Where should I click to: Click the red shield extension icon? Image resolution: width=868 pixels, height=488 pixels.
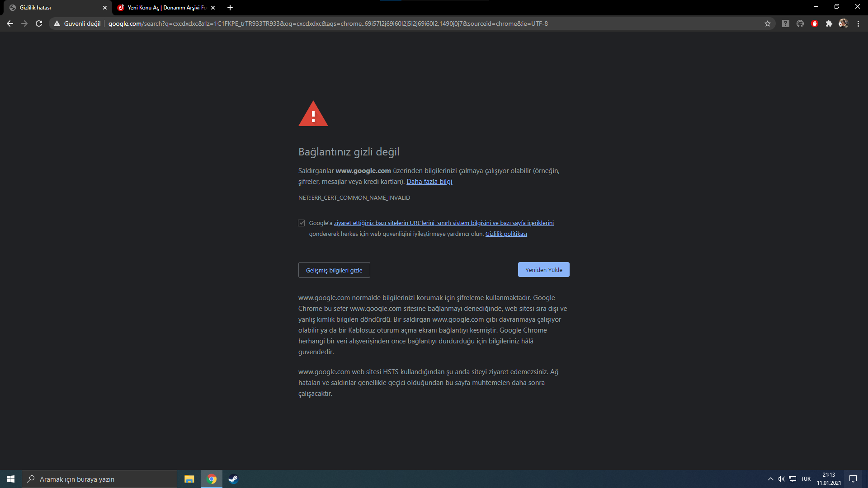pos(815,23)
